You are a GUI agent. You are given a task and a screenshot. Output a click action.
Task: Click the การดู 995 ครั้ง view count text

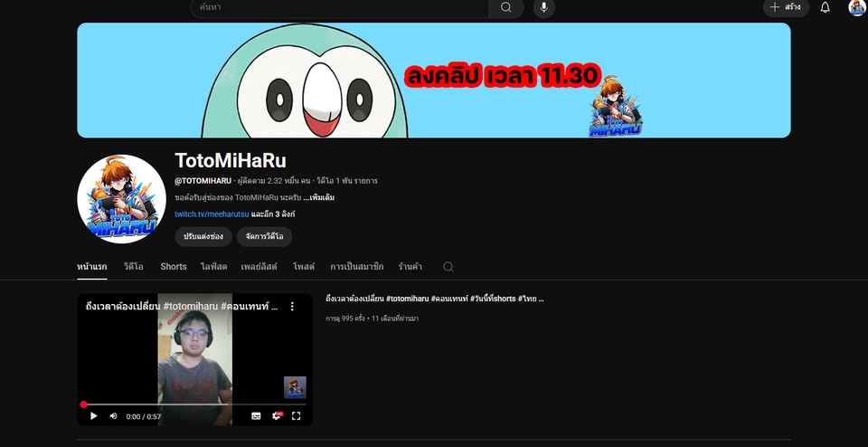(345, 319)
